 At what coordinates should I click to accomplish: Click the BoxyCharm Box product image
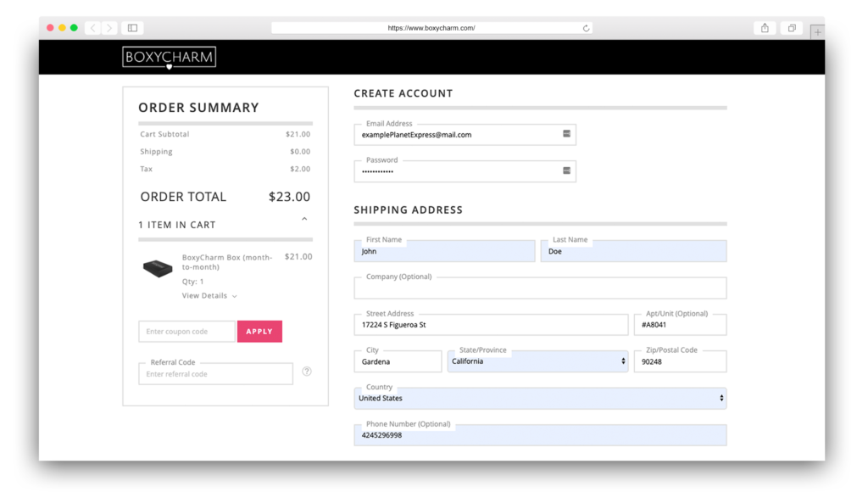158,268
